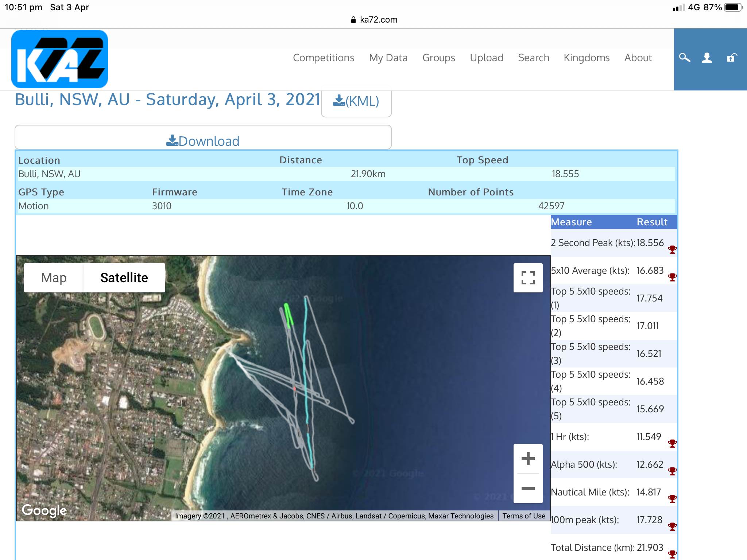
Task: Click trophy icon beside 2 Second Peak
Action: click(x=672, y=250)
